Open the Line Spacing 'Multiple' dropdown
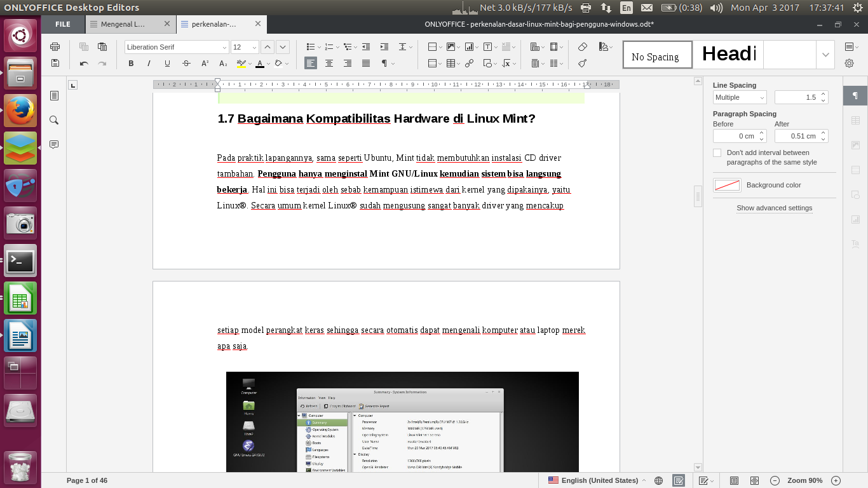 click(739, 97)
